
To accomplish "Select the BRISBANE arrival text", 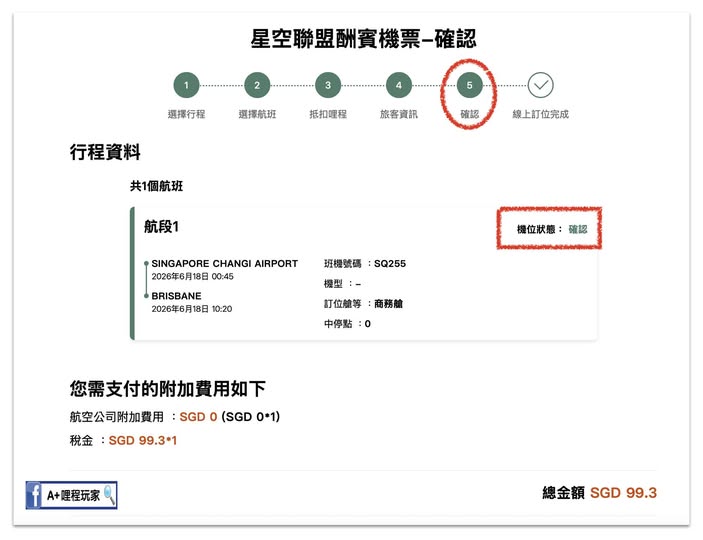I will pyautogui.click(x=176, y=296).
